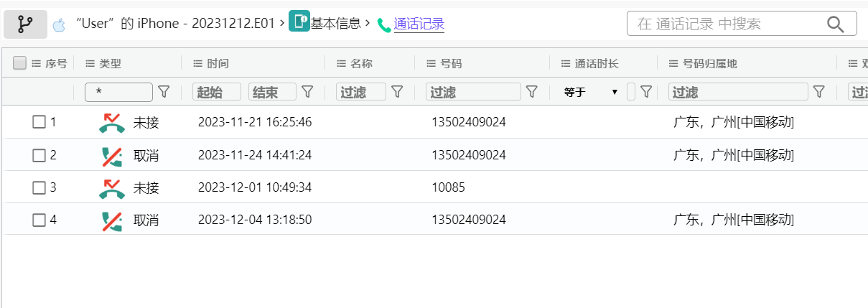Click the branch tree icon button

[25, 24]
